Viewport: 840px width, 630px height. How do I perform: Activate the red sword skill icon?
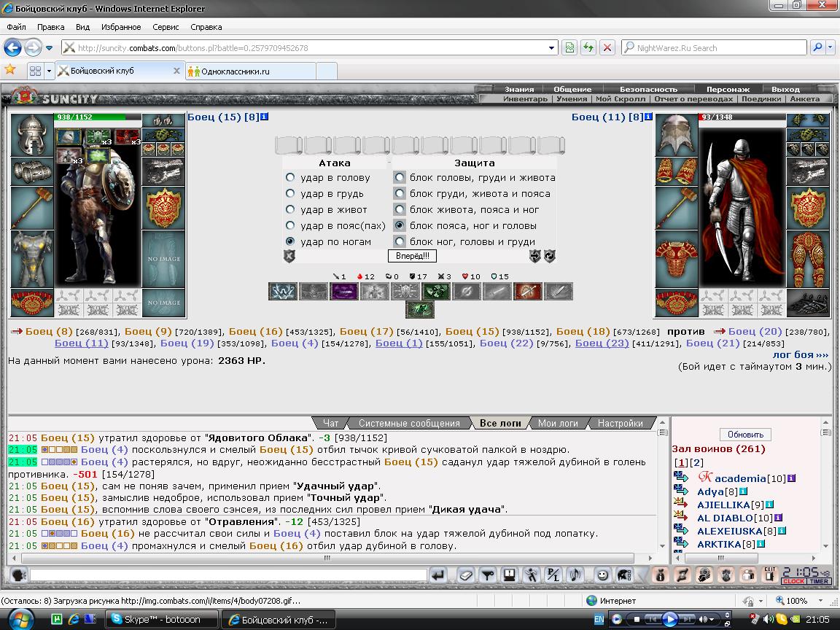pyautogui.click(x=528, y=292)
